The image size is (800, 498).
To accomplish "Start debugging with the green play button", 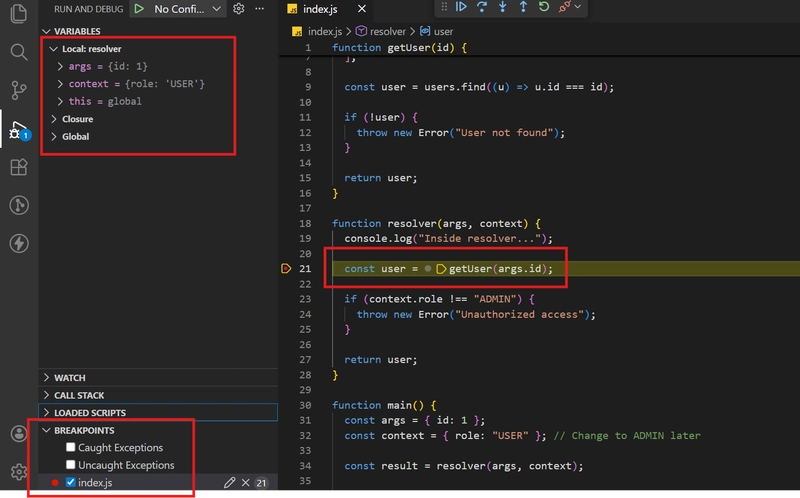I will pyautogui.click(x=139, y=9).
